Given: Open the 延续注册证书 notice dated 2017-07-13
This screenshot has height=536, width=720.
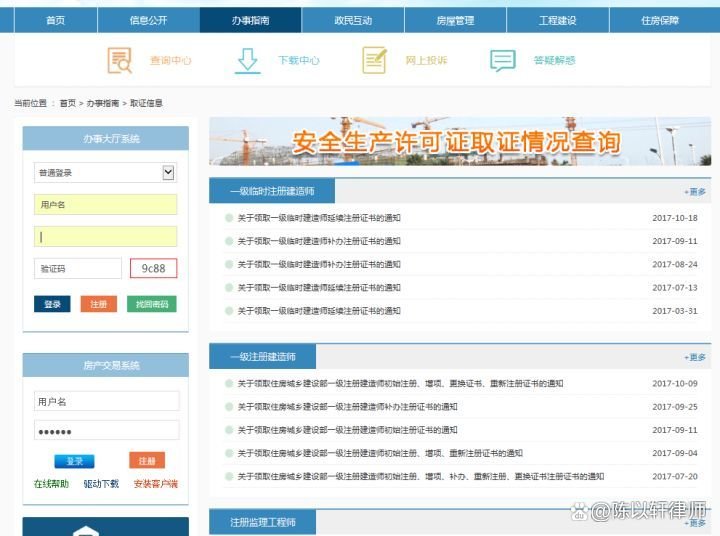Looking at the screenshot, I should 319,288.
